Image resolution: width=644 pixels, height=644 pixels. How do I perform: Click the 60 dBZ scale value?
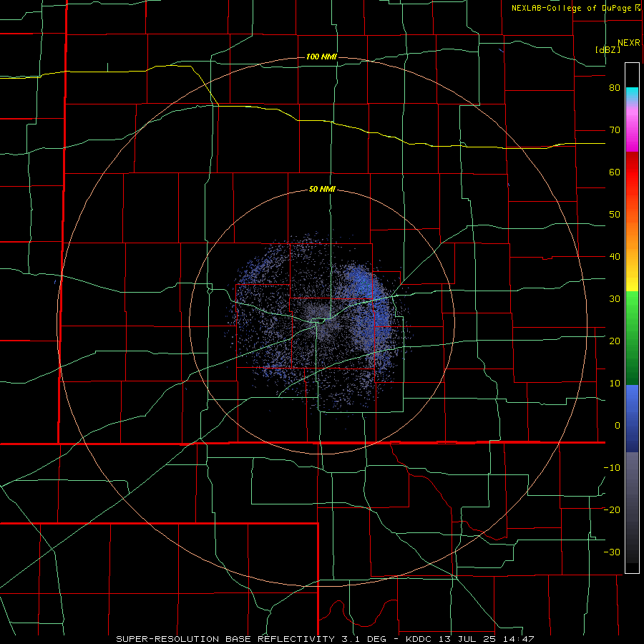click(x=615, y=172)
